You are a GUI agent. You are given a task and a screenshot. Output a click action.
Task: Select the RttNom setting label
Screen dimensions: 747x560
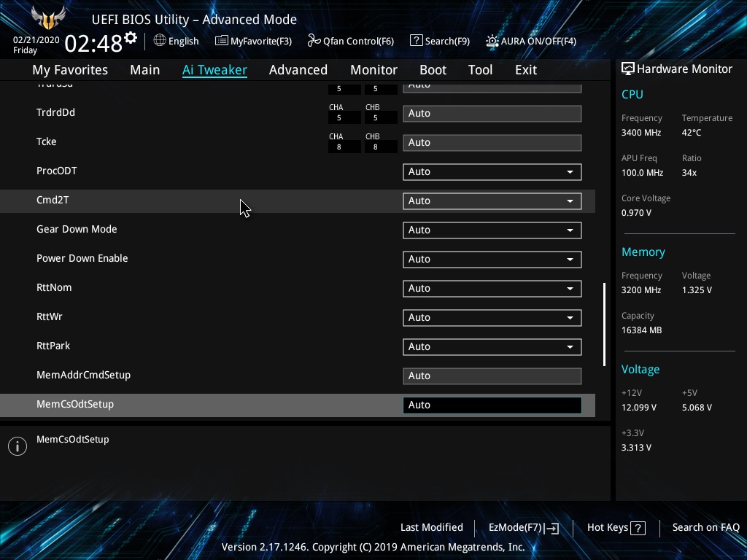click(54, 287)
